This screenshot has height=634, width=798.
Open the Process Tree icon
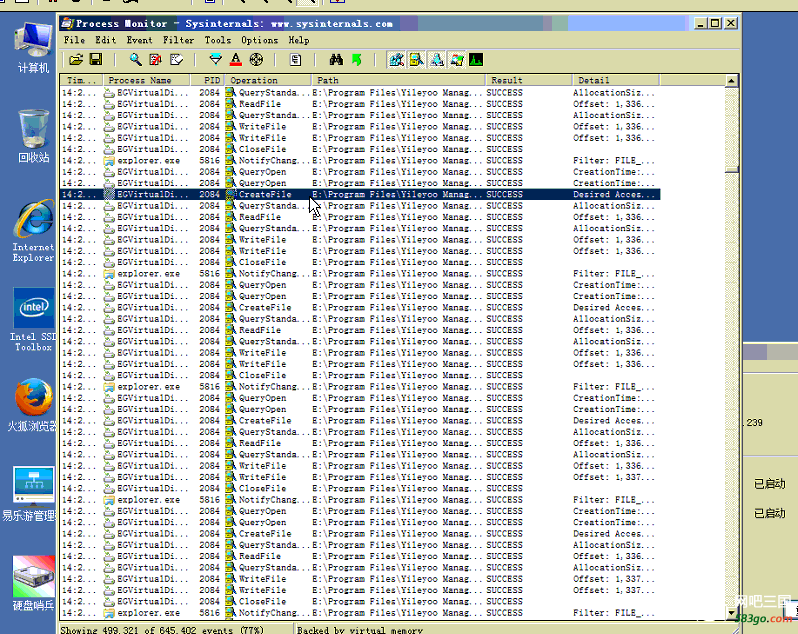click(295, 60)
